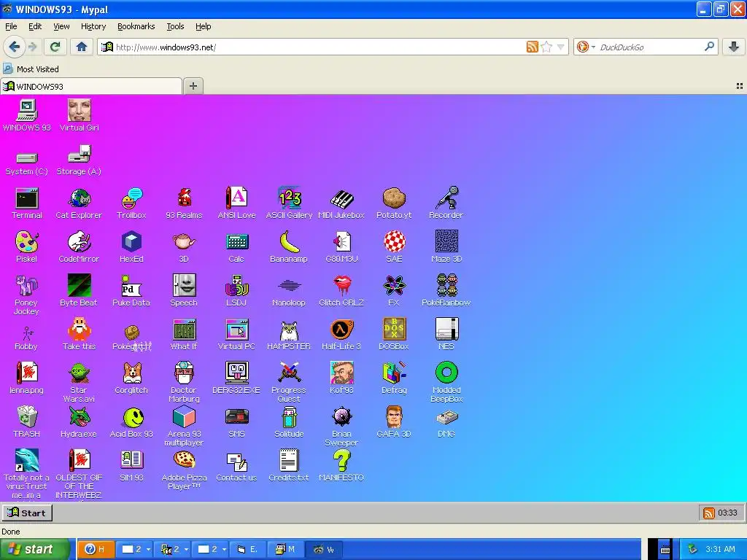This screenshot has width=747, height=560.
Task: Open the File menu
Action: tap(11, 26)
